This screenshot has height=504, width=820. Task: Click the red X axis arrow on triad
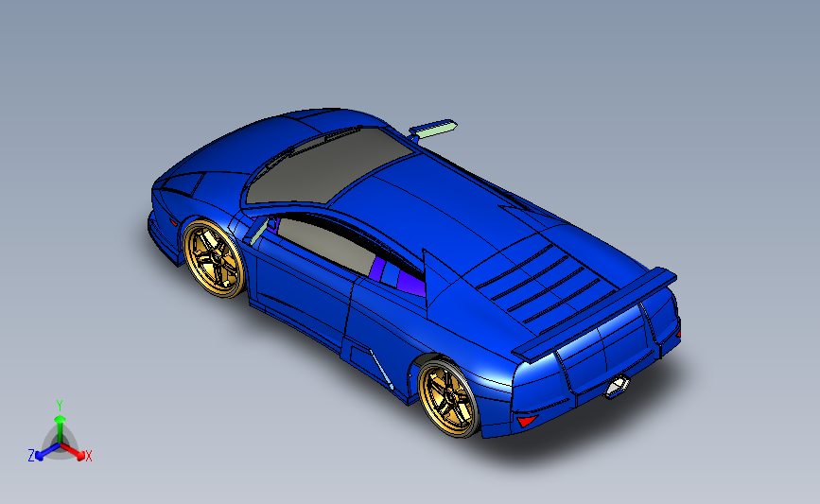[x=73, y=452]
